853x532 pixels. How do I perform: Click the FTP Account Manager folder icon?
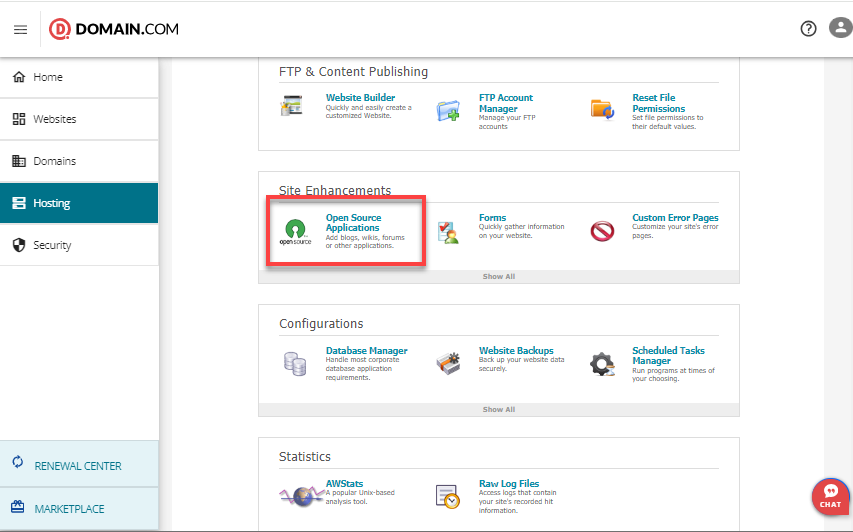pyautogui.click(x=448, y=110)
